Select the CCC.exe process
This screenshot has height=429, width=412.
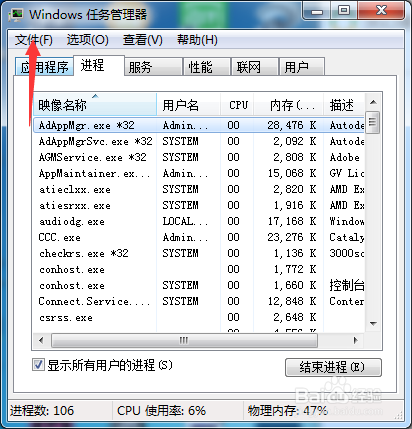(199, 237)
